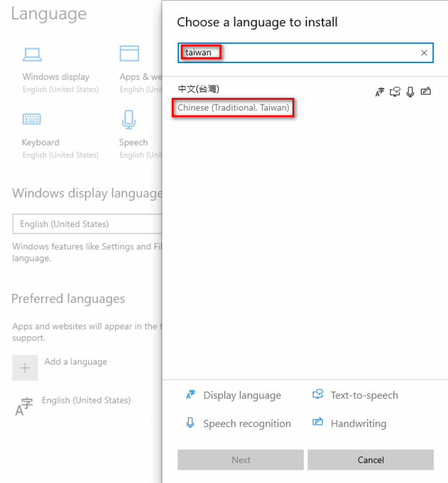Click the speech recognition microphone icon in result
The image size is (448, 483).
pyautogui.click(x=410, y=92)
